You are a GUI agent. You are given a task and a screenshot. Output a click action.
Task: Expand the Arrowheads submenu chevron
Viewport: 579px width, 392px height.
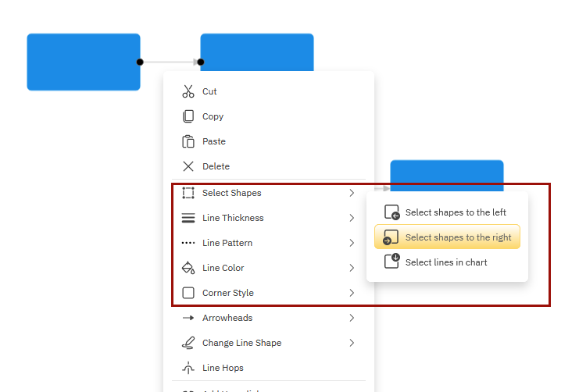coord(352,318)
